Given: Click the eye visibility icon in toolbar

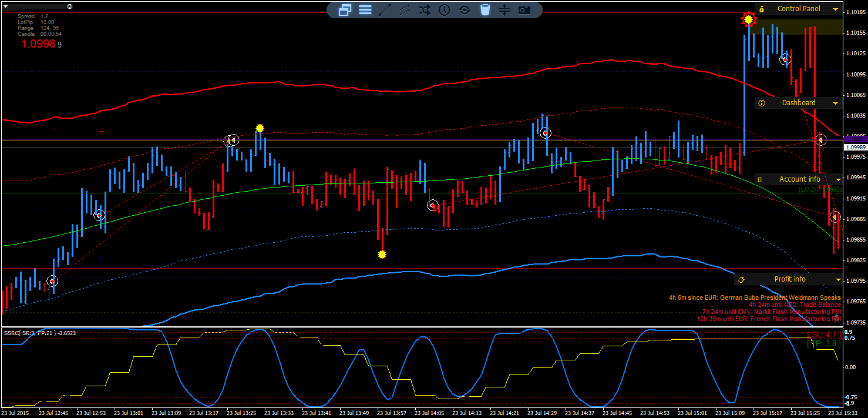Looking at the screenshot, I should click(x=465, y=9).
